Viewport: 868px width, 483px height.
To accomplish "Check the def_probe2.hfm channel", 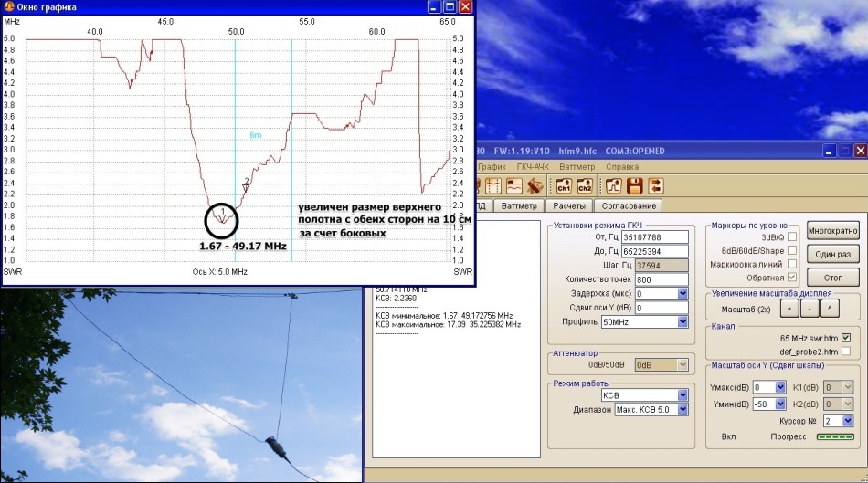I will coord(846,352).
